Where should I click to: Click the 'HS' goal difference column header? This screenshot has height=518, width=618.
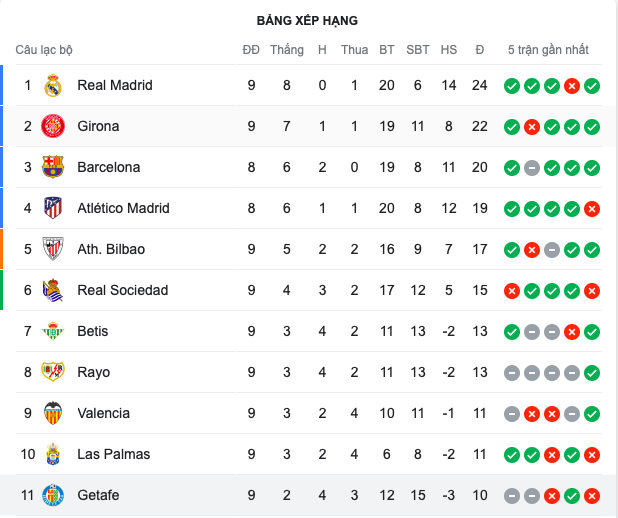pos(449,50)
